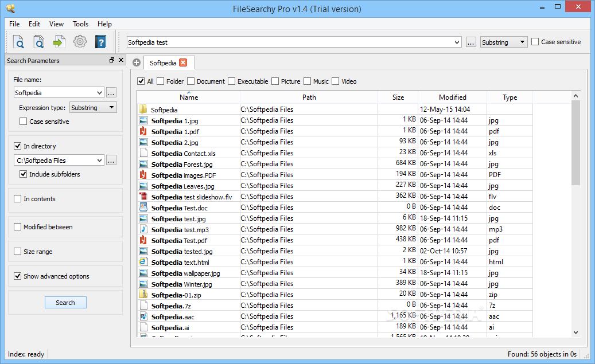The width and height of the screenshot is (595, 364).
Task: Click the document icon of Softpedia Test.doc
Action: (143, 208)
